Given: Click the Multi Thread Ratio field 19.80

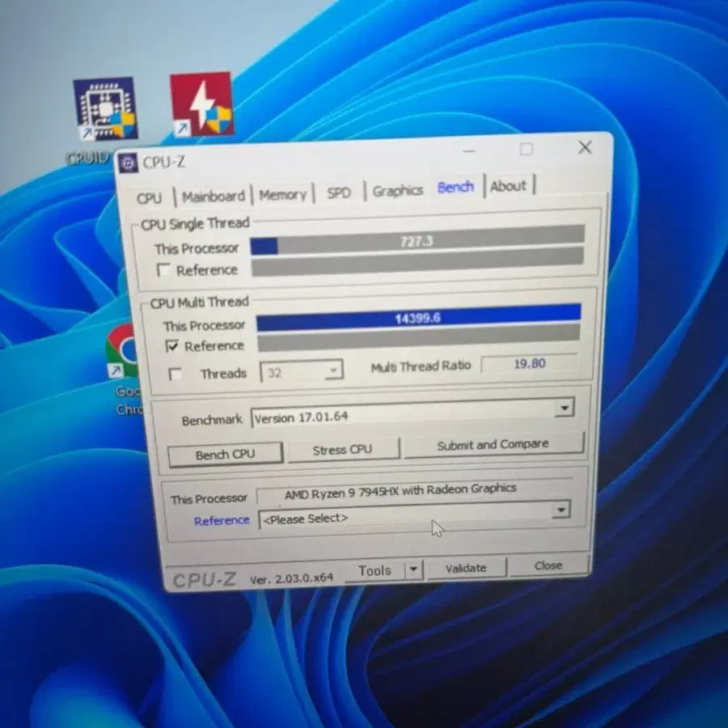Looking at the screenshot, I should 529,363.
